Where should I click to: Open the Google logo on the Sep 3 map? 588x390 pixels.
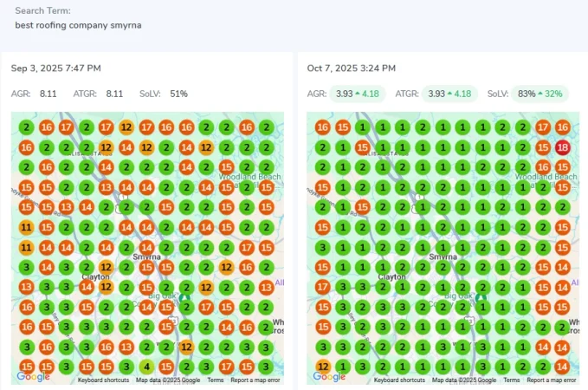33,376
